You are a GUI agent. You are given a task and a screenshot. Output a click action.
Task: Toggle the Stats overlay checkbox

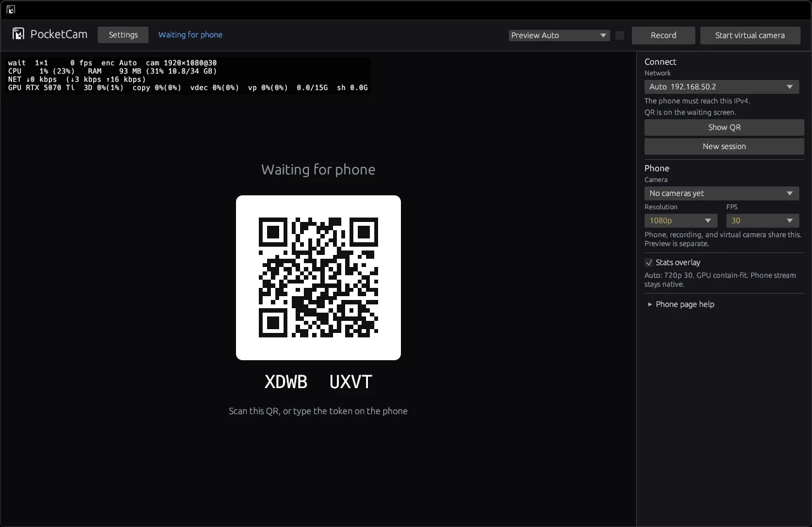click(649, 263)
